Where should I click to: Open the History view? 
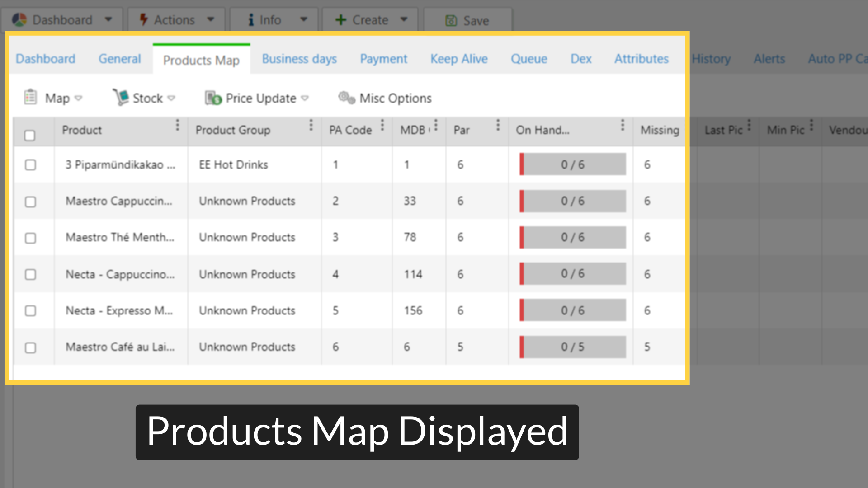(711, 59)
